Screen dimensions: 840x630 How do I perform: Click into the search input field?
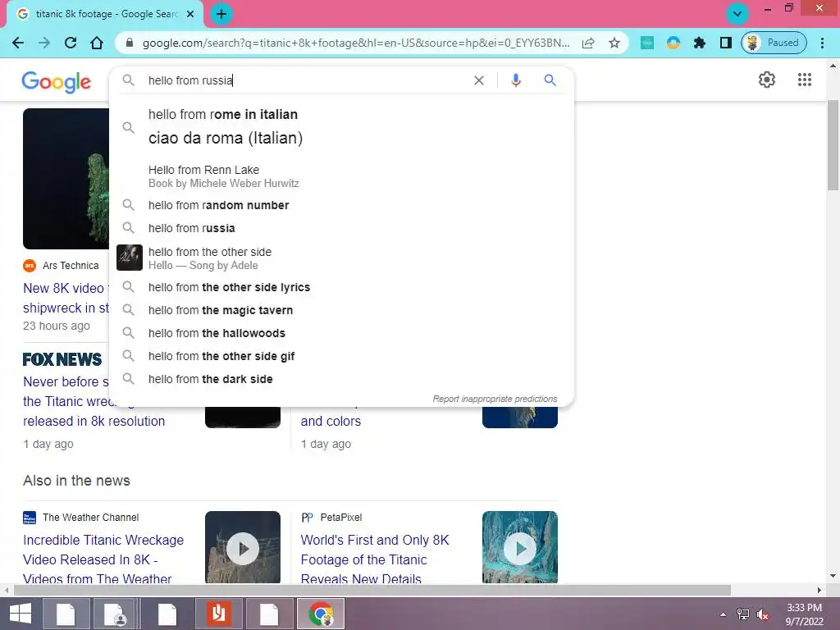pos(305,80)
